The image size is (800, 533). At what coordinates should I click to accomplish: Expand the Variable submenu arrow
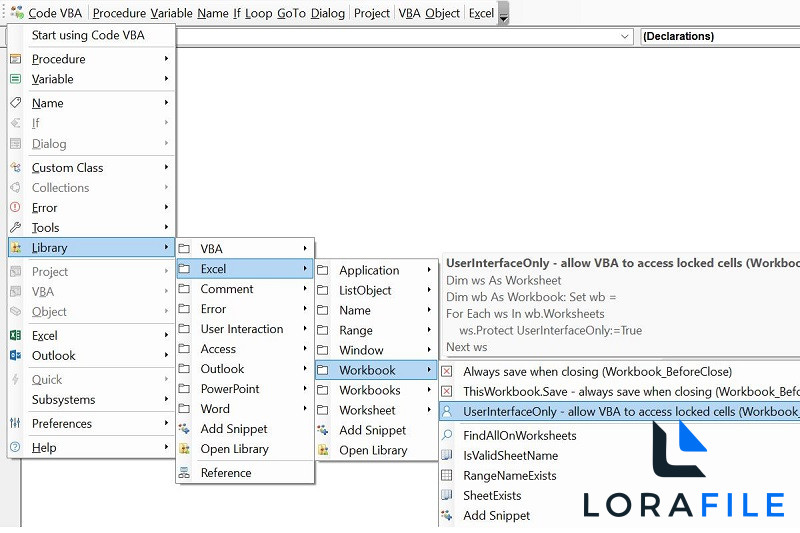(166, 79)
